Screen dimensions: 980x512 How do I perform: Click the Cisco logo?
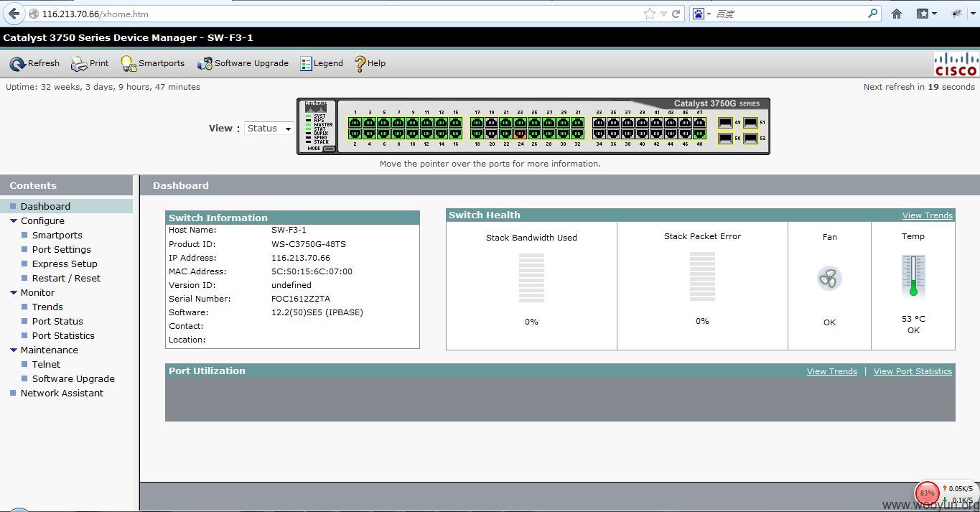[x=956, y=64]
